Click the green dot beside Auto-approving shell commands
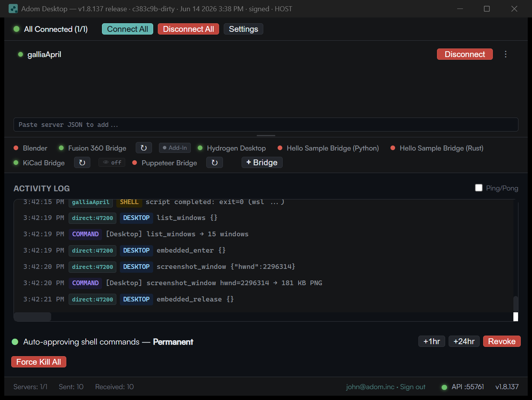The width and height of the screenshot is (532, 400). coord(15,342)
